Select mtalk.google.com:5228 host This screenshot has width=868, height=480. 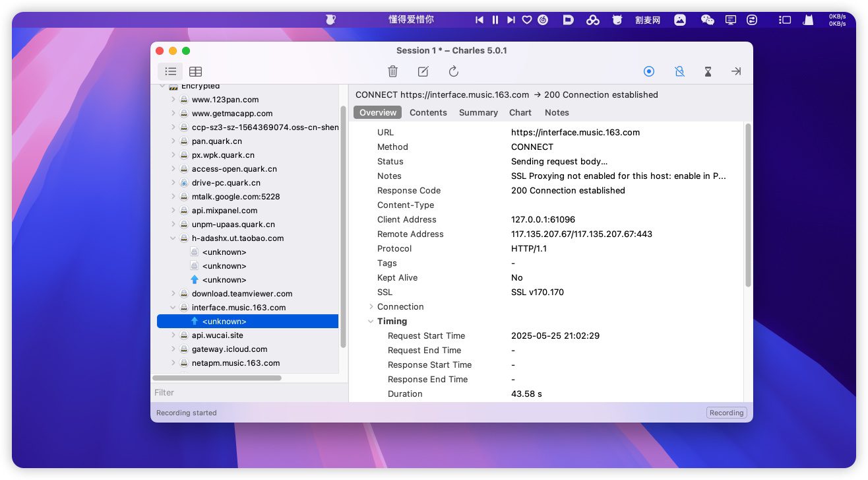point(235,197)
